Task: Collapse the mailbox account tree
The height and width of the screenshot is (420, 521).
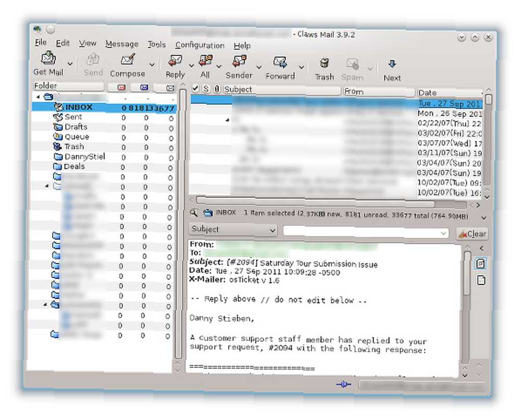Action: tap(38, 97)
